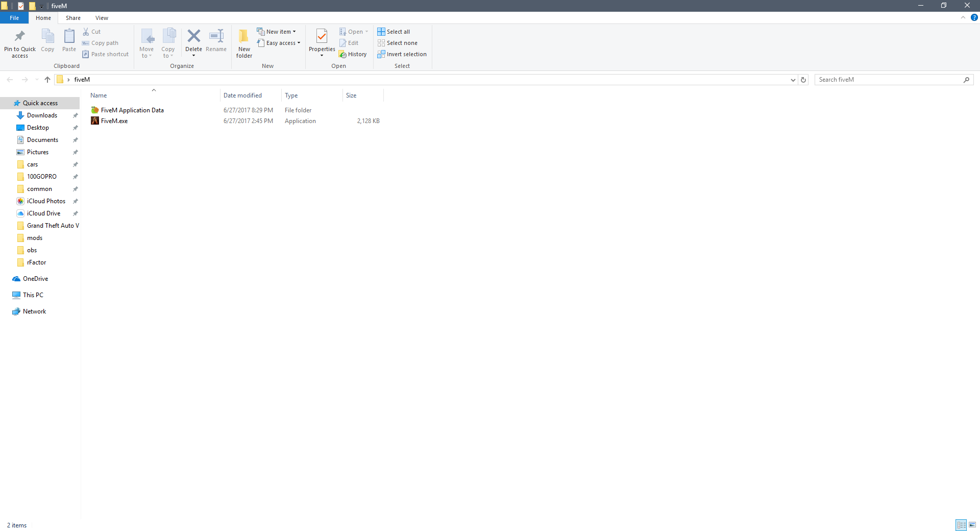Screen dimensions: 980x531
Task: Collapse the ribbon with the chevron
Action: pos(963,17)
